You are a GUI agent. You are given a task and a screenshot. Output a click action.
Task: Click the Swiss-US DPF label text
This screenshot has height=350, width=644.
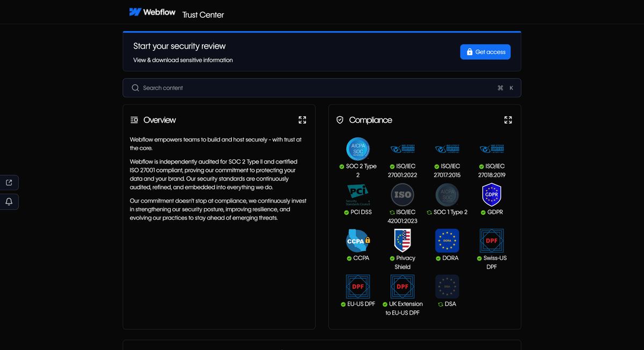[x=495, y=263]
